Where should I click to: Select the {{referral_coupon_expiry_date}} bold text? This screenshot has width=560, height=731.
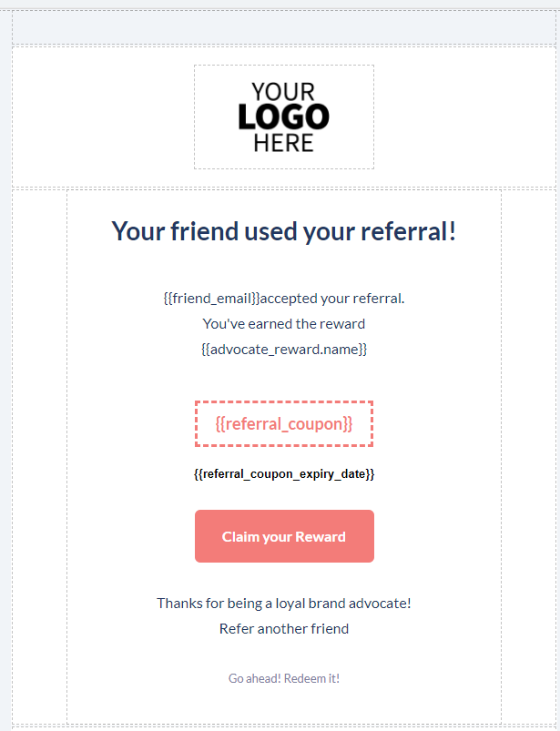pyautogui.click(x=283, y=474)
